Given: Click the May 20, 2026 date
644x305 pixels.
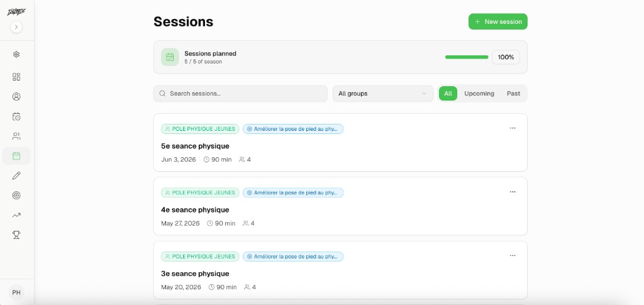Looking at the screenshot, I should pyautogui.click(x=181, y=287).
